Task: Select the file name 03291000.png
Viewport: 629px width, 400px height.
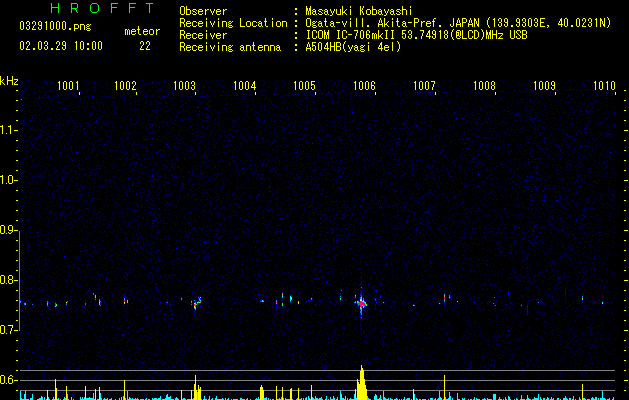Action: click(55, 26)
